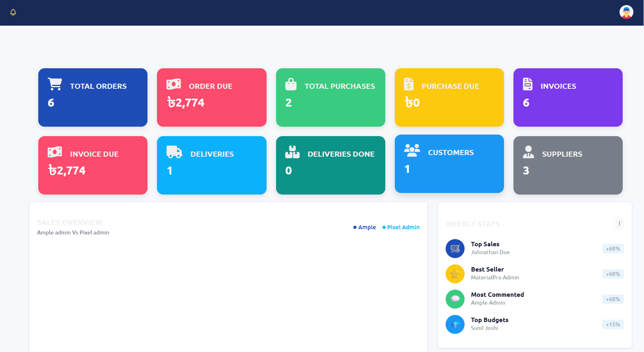Click the Best Seller star circle icon

[455, 274]
